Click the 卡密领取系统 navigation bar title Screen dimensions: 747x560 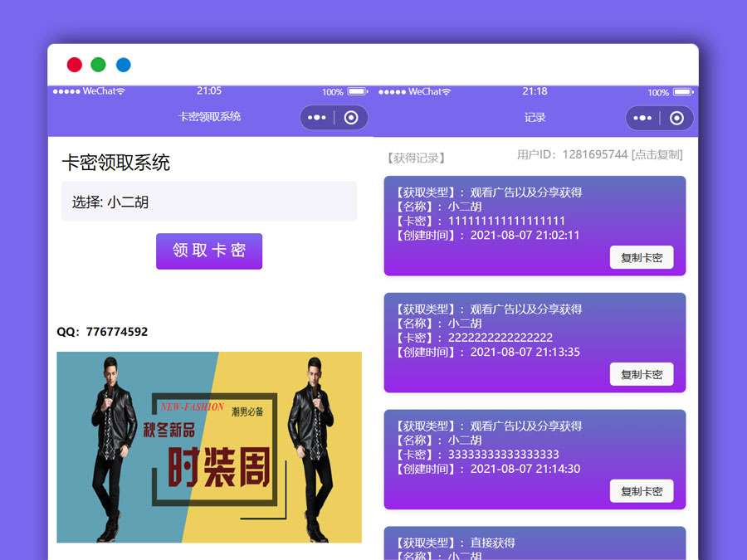pyautogui.click(x=210, y=117)
